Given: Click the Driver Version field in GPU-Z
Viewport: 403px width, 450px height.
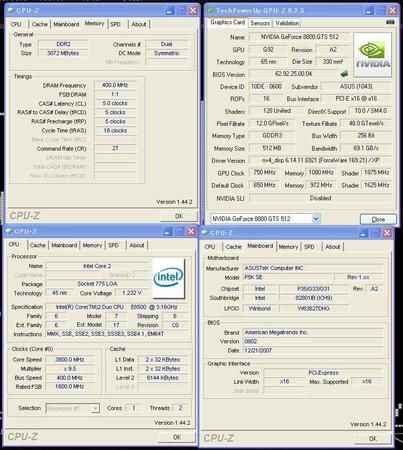Looking at the screenshot, I should [320, 160].
